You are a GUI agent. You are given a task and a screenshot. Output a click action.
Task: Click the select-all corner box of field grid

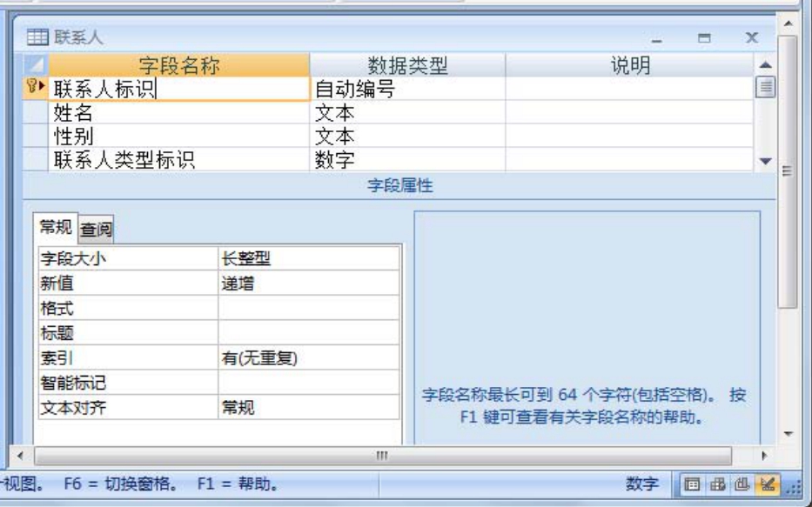point(36,65)
